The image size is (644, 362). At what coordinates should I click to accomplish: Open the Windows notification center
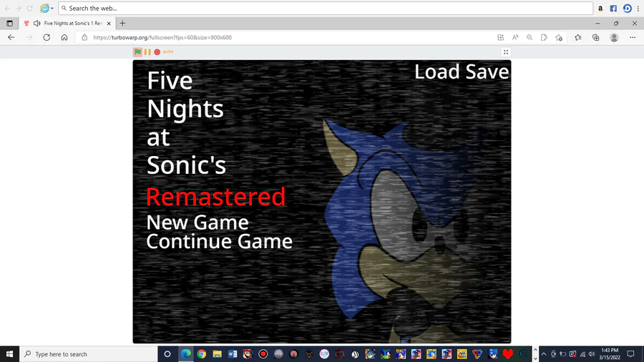coord(631,354)
